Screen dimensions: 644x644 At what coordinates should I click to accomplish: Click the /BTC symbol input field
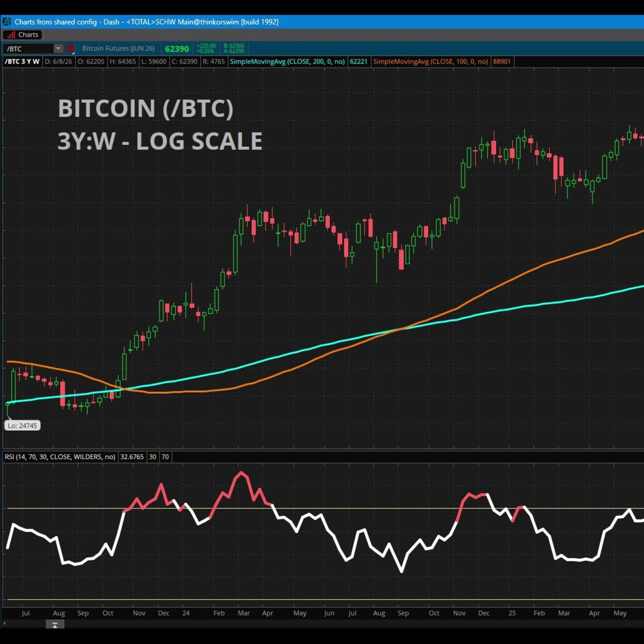pos(28,49)
